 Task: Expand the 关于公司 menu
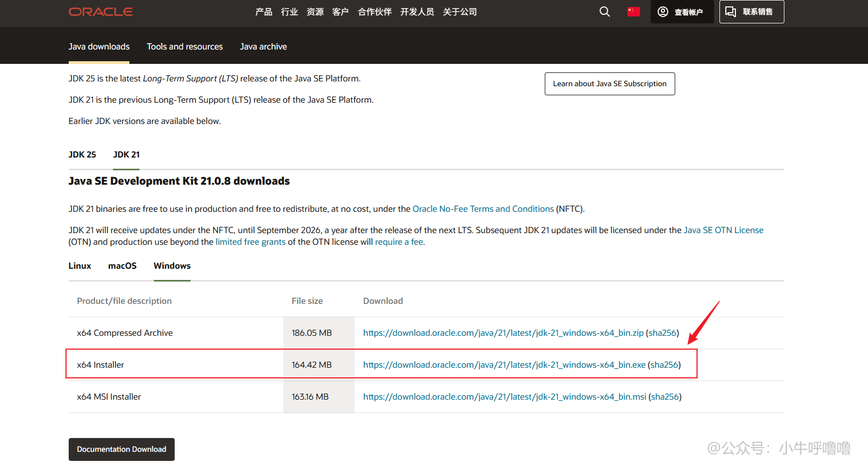(x=460, y=12)
